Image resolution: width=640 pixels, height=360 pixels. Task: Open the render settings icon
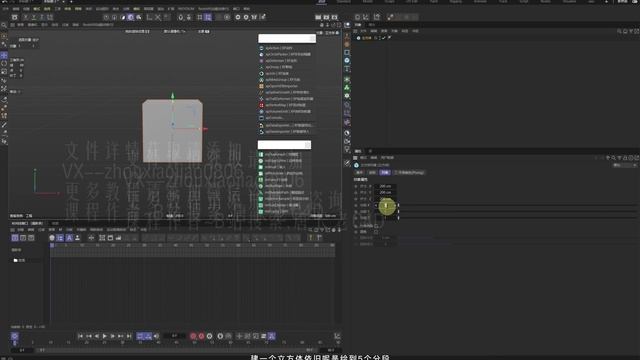click(335, 17)
